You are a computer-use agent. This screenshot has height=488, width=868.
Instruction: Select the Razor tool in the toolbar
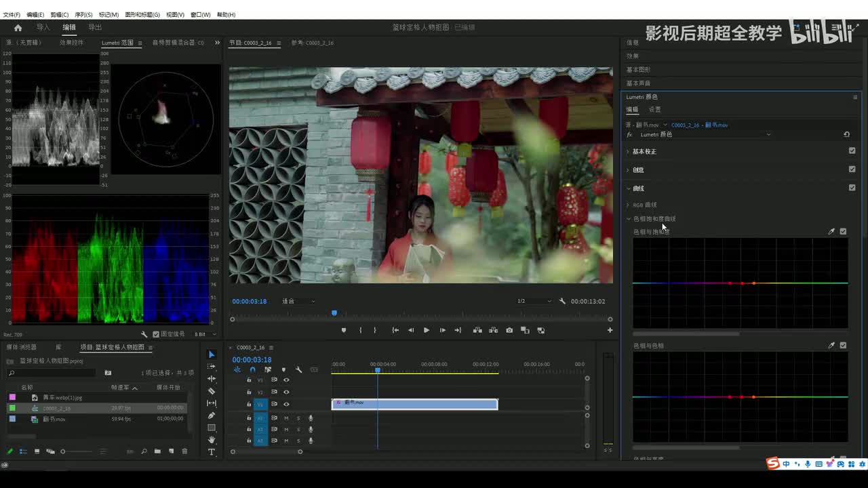(x=212, y=391)
